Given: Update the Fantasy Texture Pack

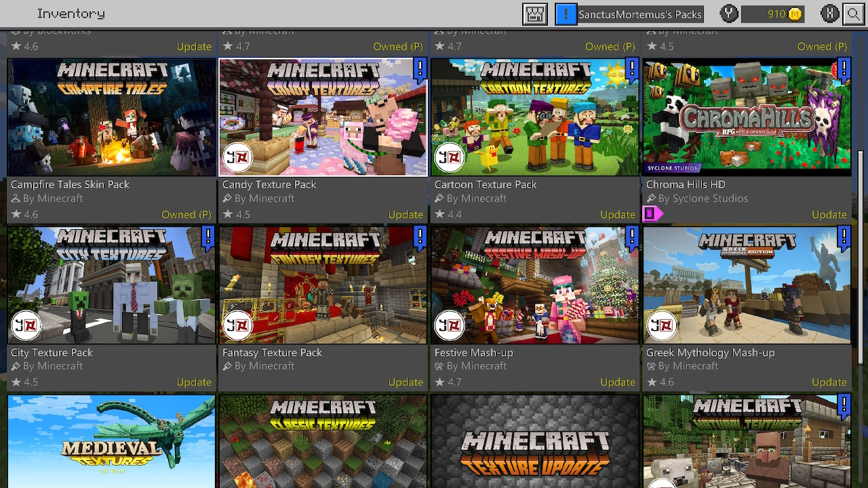Looking at the screenshot, I should (406, 382).
